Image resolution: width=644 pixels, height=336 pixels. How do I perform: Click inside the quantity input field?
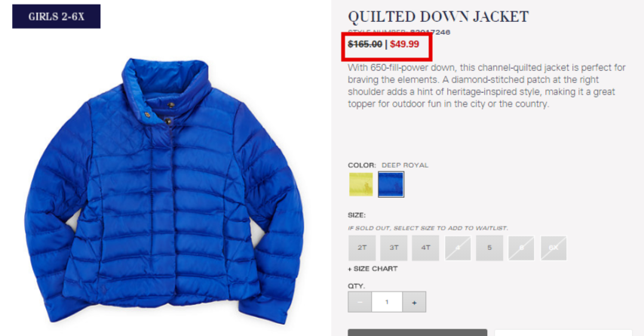[x=387, y=302]
